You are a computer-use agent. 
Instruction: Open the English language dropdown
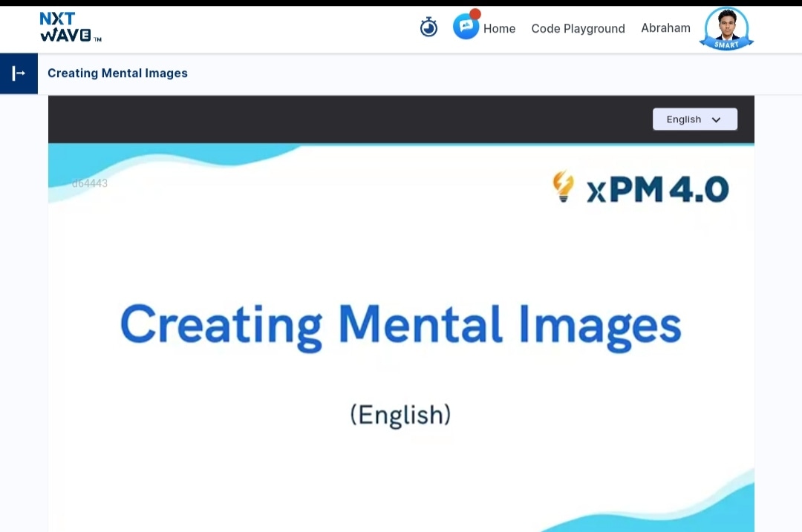tap(694, 119)
